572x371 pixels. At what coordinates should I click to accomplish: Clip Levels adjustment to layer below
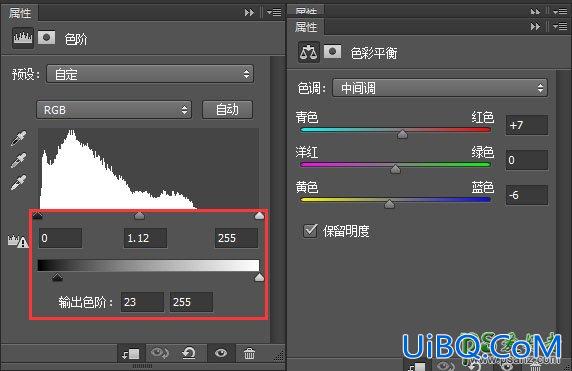[x=131, y=353]
